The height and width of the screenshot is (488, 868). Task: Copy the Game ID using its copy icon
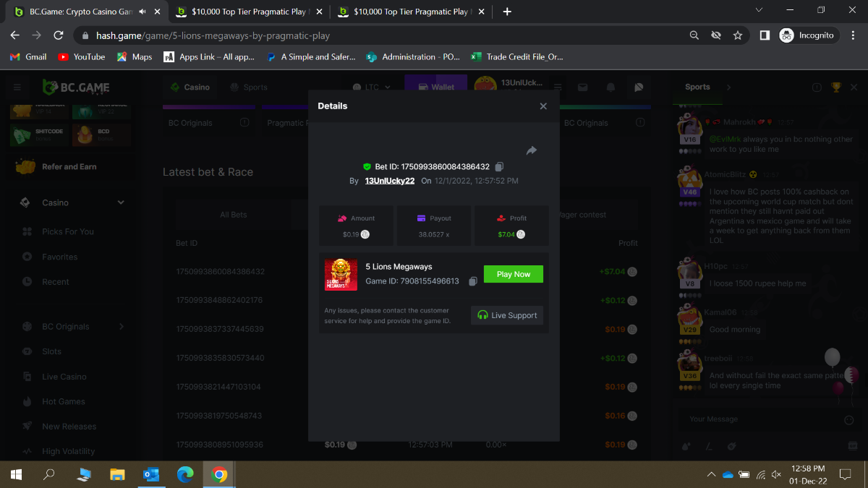(x=472, y=281)
